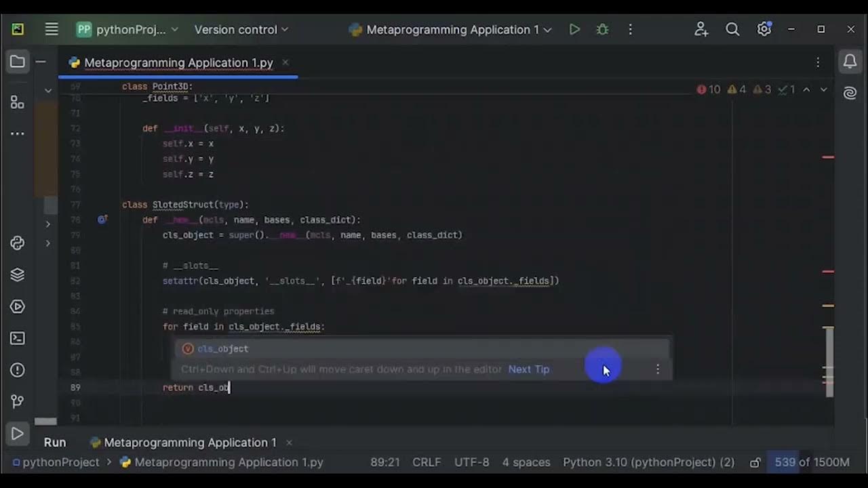Viewport: 868px width, 488px height.
Task: Click the class SlotedStruct(type) definition line
Action: pyautogui.click(x=185, y=205)
